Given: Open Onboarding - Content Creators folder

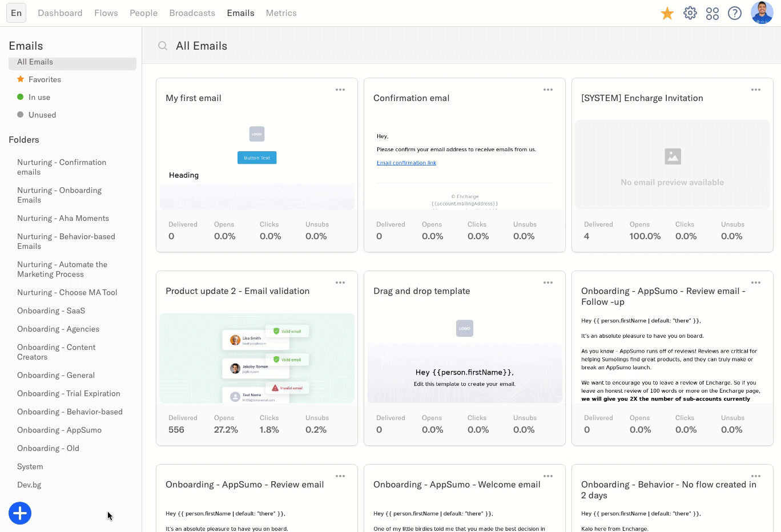Looking at the screenshot, I should point(56,352).
